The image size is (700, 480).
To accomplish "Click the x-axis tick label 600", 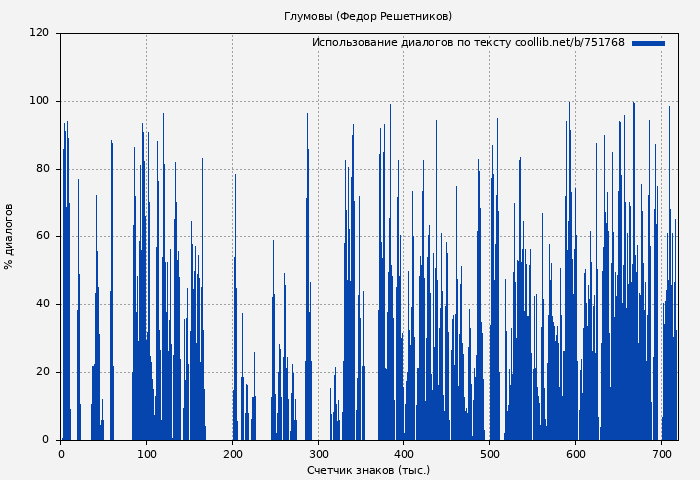I will tap(575, 454).
